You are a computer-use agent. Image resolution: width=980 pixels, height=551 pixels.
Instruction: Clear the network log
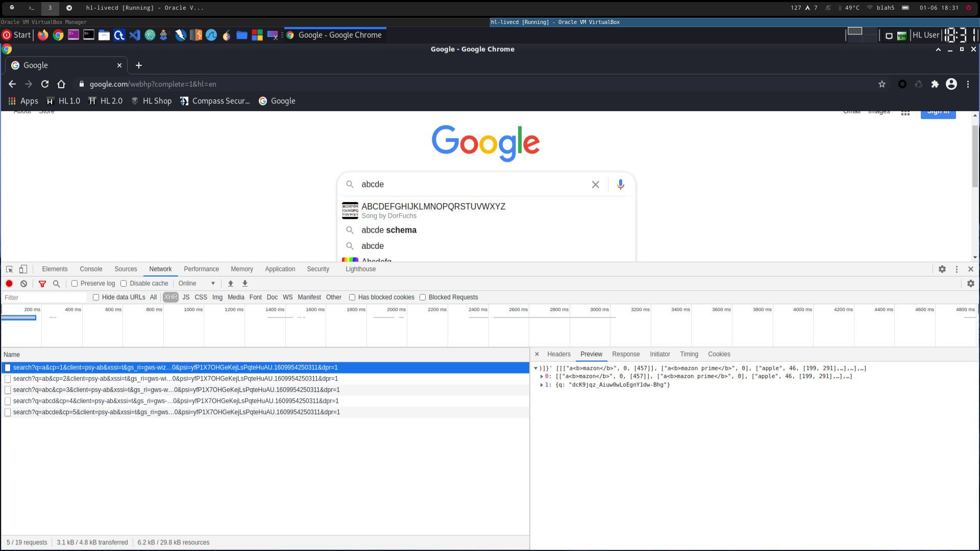coord(23,284)
